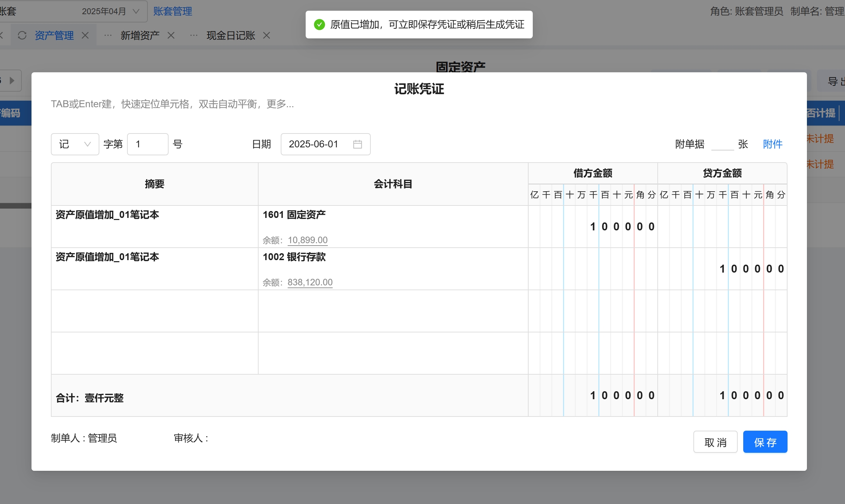Switch to the 新增资产 tab
845x504 pixels.
(140, 35)
